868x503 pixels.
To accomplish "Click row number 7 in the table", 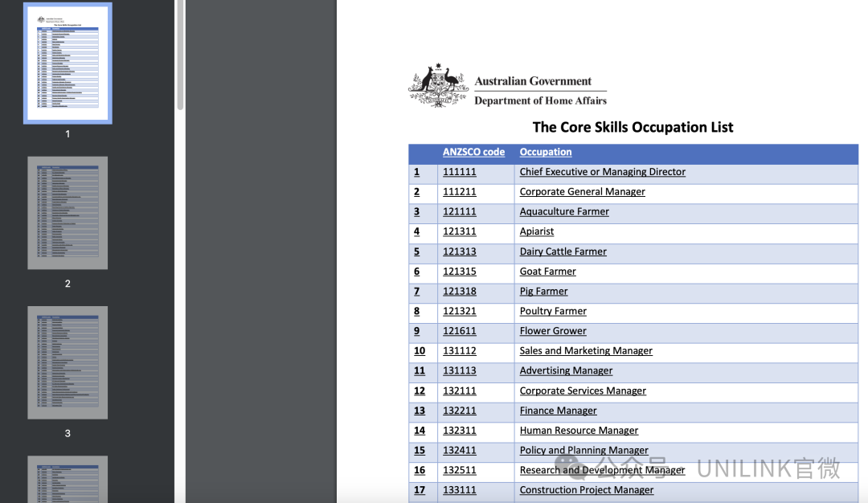I will [416, 292].
